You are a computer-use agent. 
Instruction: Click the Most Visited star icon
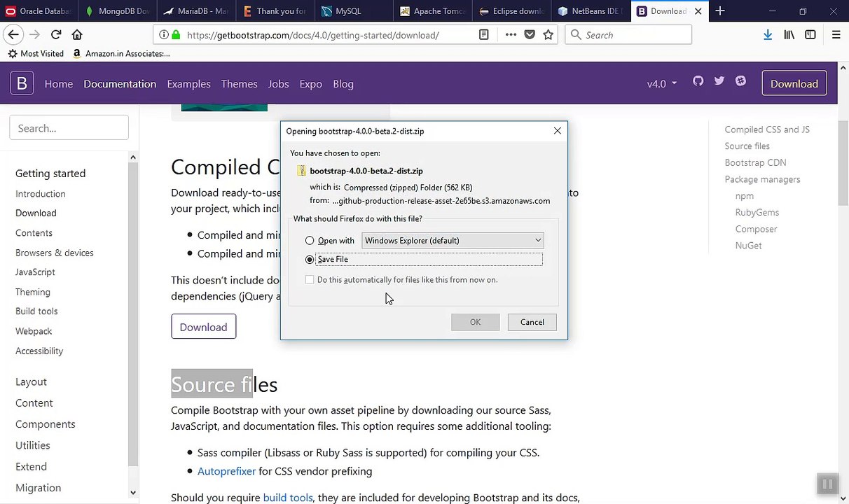click(13, 53)
